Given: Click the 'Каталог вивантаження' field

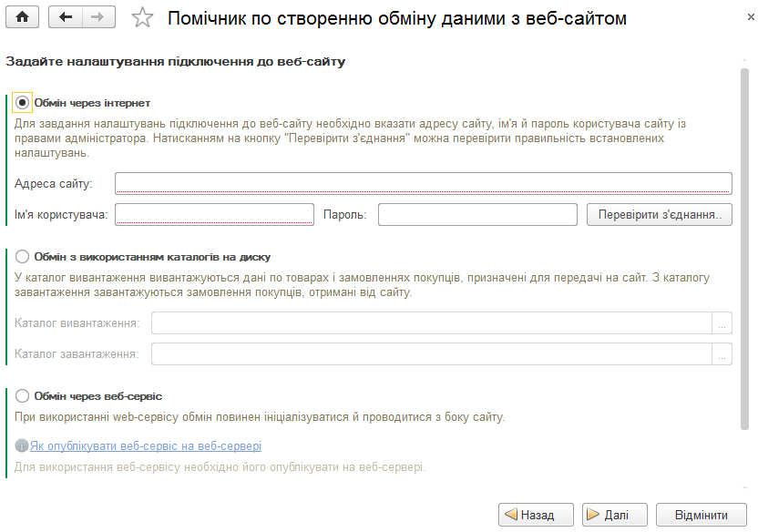Looking at the screenshot, I should (x=432, y=322).
